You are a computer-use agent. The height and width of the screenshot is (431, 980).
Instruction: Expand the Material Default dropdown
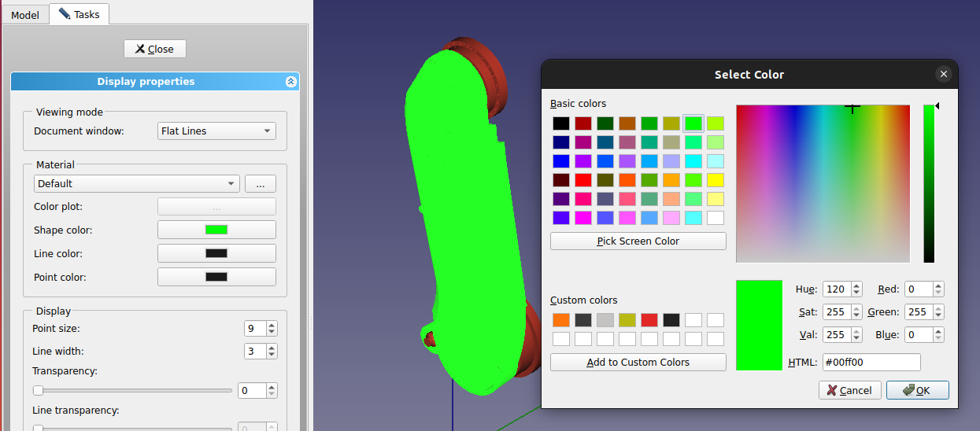coord(136,183)
